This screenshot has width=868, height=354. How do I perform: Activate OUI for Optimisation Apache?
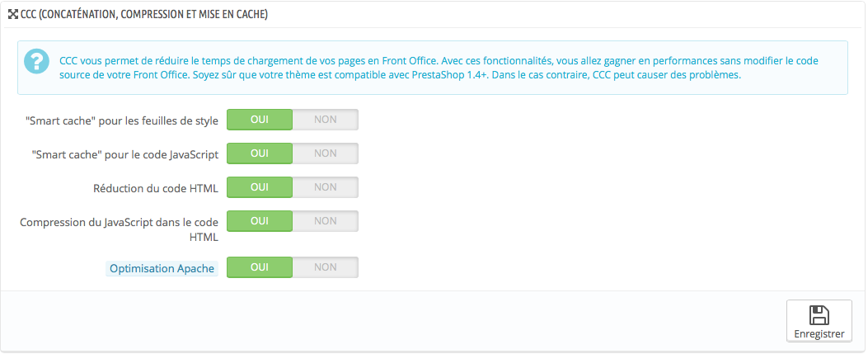point(260,267)
